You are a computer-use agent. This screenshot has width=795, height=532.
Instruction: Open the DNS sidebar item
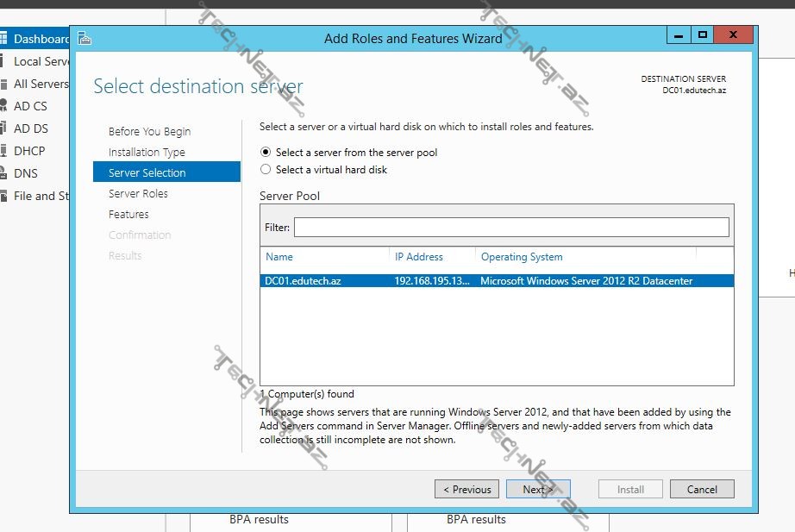point(25,173)
